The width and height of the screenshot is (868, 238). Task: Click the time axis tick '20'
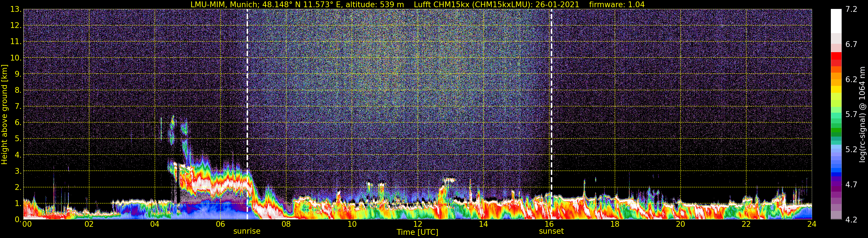click(x=680, y=224)
